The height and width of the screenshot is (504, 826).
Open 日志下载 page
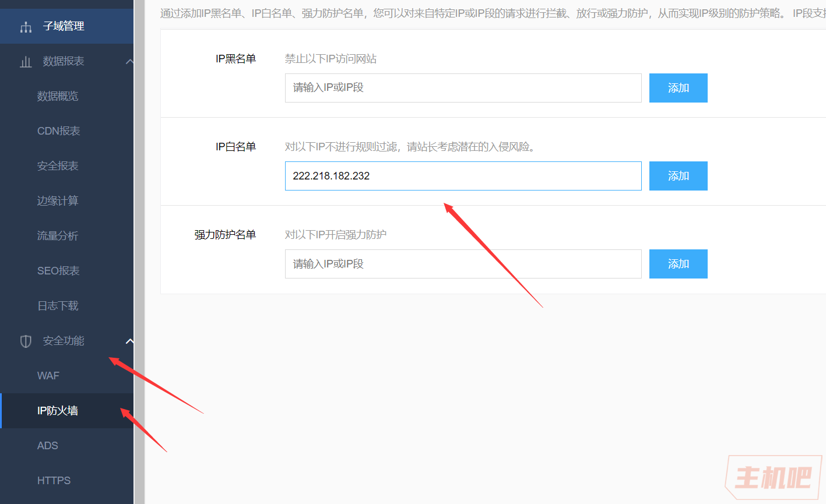point(58,306)
